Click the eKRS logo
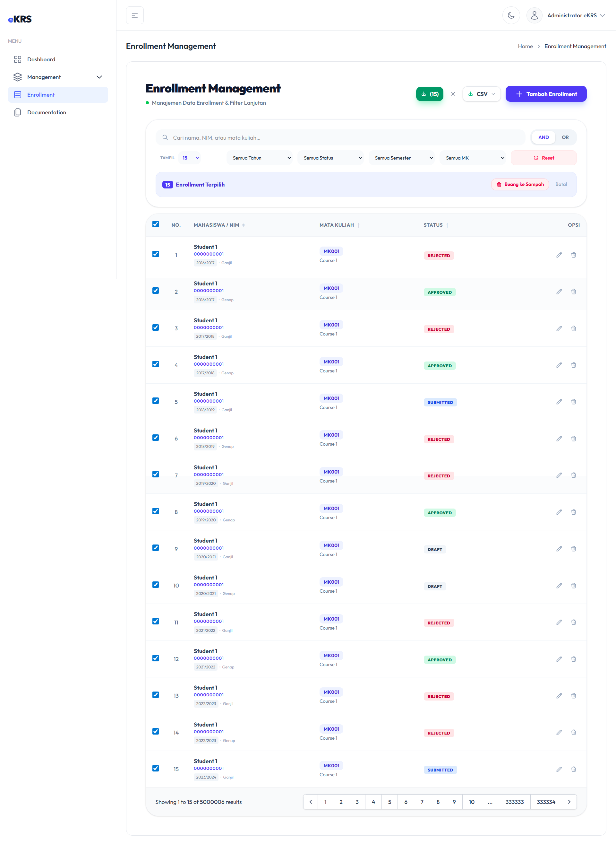Viewport: 616px width, 845px height. point(20,19)
